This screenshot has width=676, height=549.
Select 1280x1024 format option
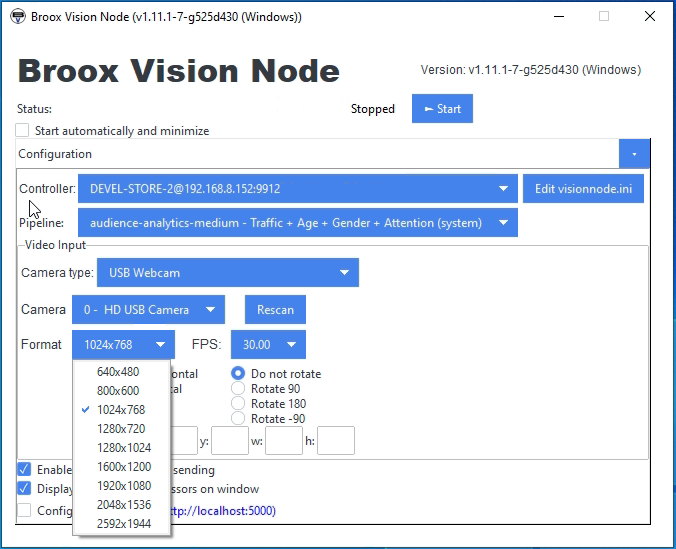122,448
